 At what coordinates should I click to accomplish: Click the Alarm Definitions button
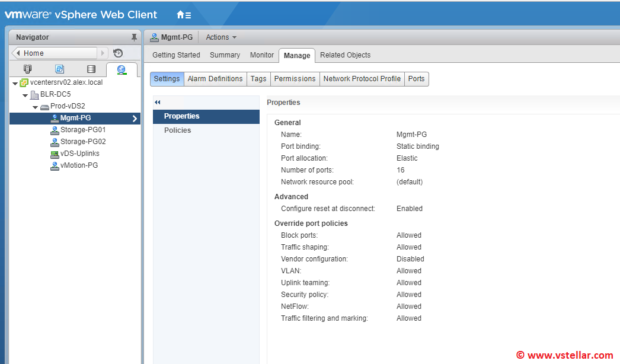point(215,79)
